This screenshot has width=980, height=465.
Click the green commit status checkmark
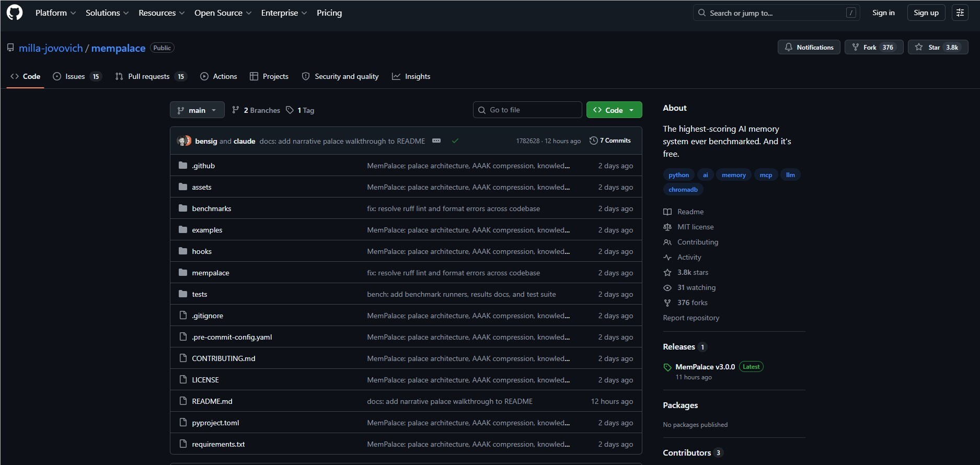pos(455,141)
